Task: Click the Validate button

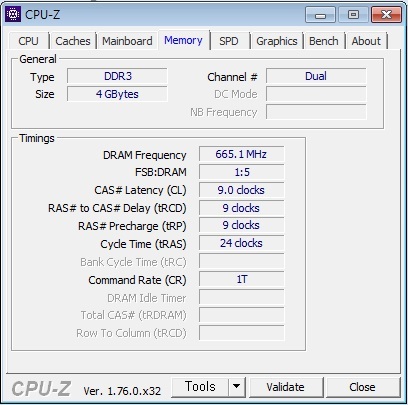Action: click(x=286, y=387)
